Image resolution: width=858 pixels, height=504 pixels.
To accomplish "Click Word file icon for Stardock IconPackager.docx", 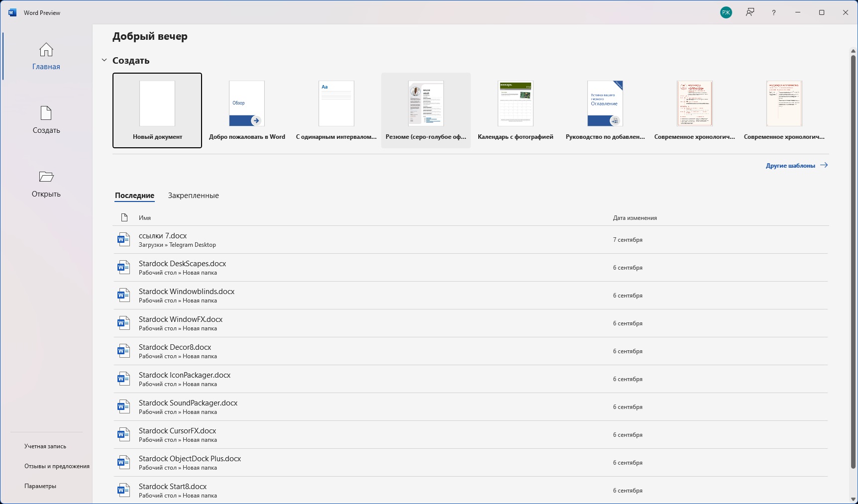I will click(123, 379).
